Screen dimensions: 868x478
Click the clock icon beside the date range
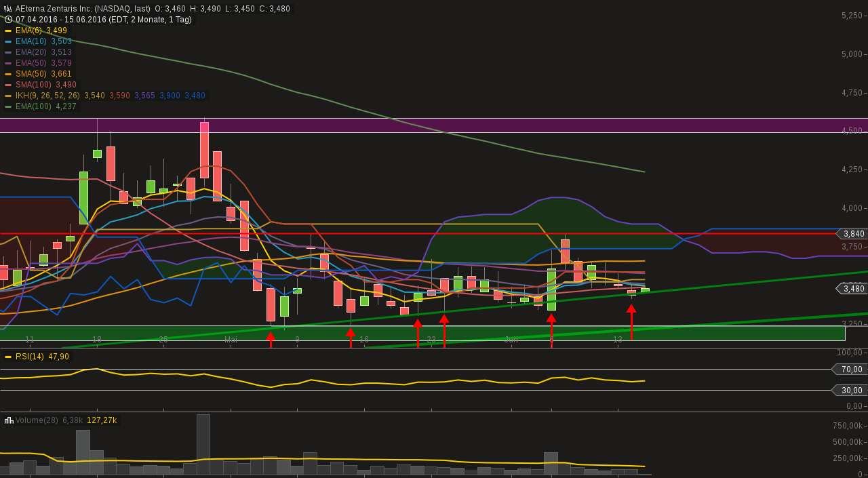click(x=8, y=20)
